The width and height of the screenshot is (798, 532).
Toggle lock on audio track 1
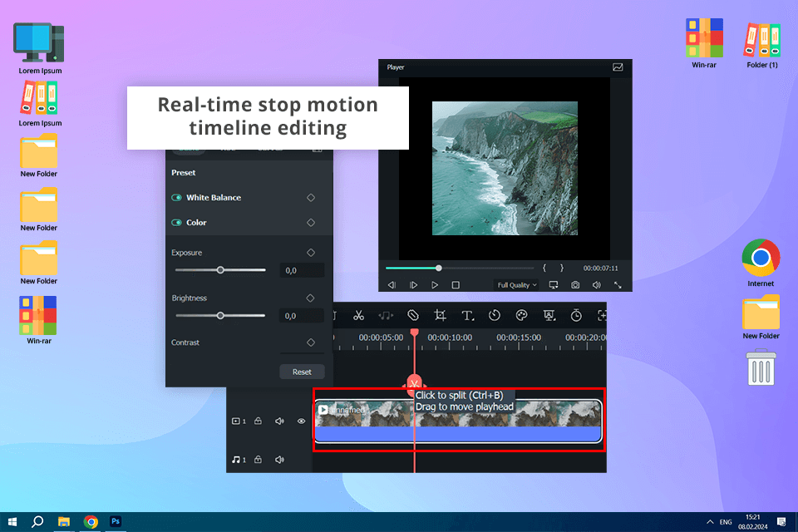258,460
